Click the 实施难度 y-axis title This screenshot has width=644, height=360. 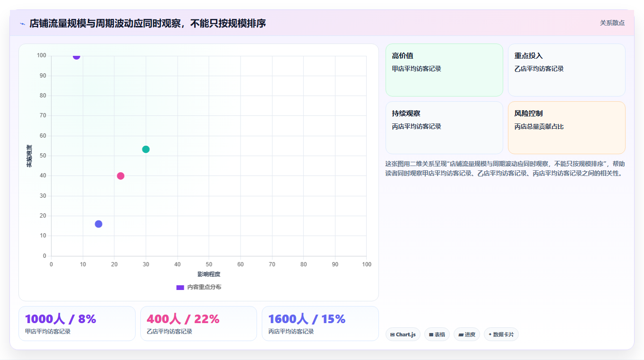(29, 156)
